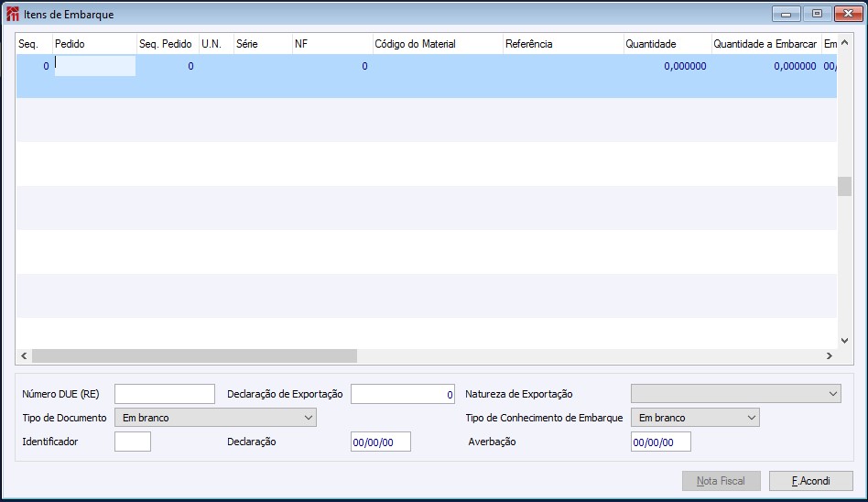
Task: Click the Averbação date field
Action: tap(660, 442)
